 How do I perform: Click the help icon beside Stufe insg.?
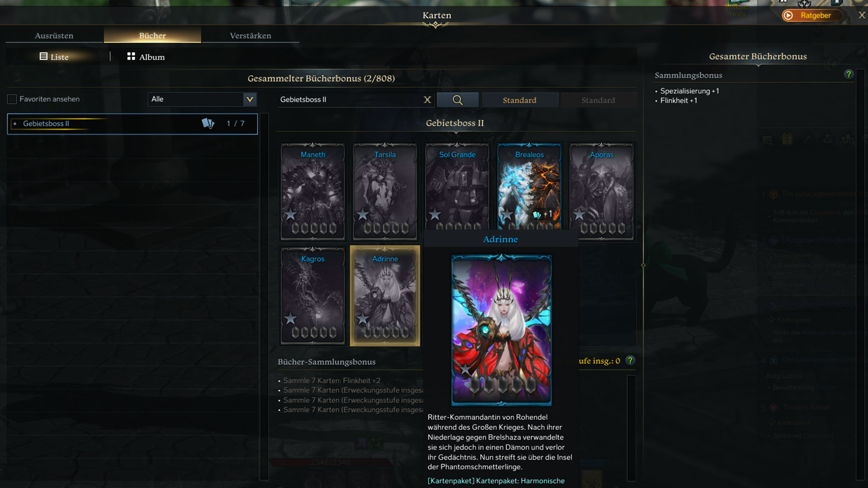tap(630, 361)
